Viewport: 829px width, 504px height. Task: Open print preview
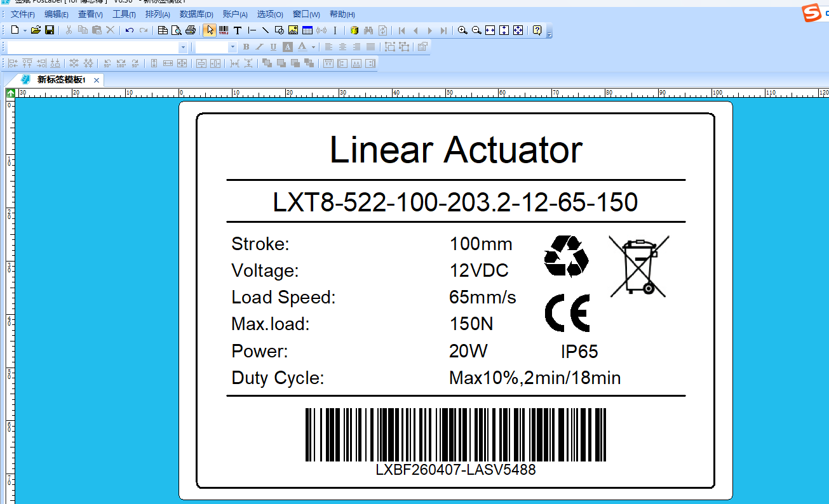coord(177,30)
